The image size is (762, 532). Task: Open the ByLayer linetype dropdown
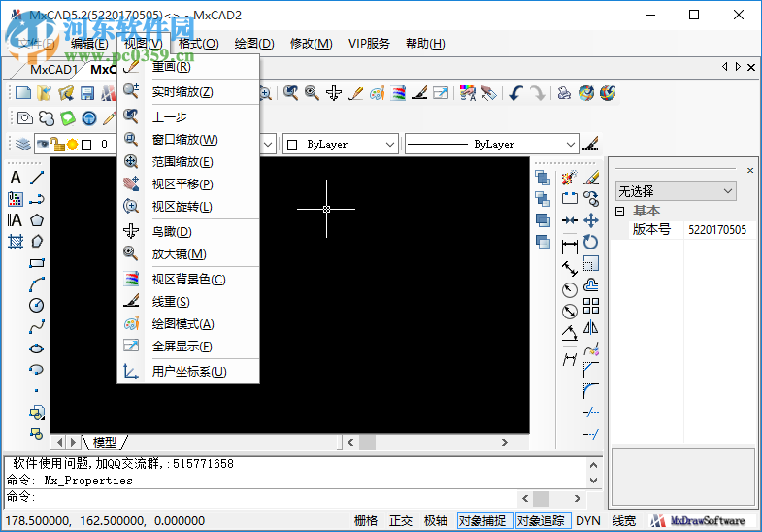coord(571,144)
